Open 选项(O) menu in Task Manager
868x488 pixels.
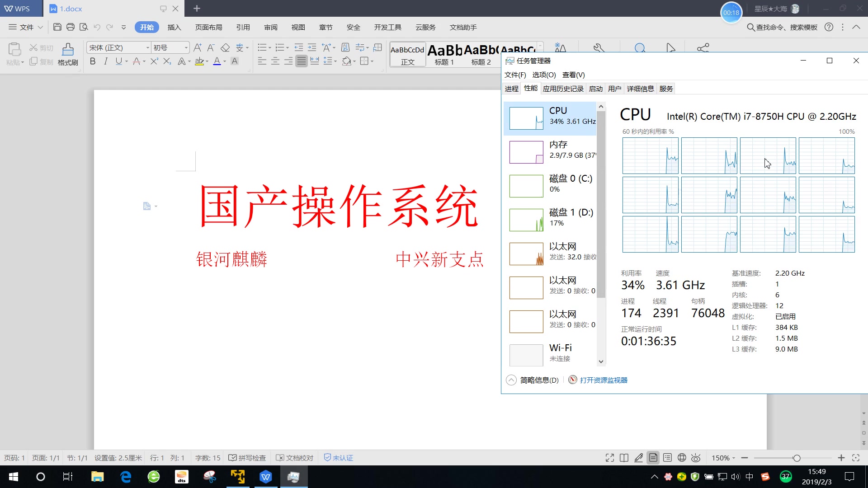point(544,75)
